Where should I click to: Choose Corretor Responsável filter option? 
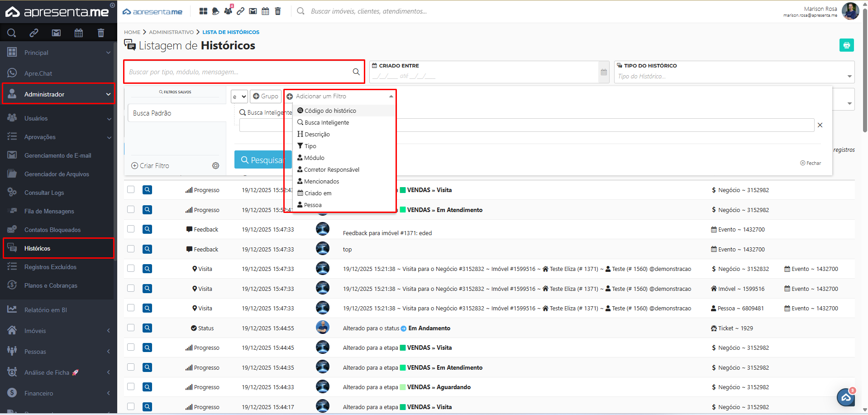[x=331, y=170]
